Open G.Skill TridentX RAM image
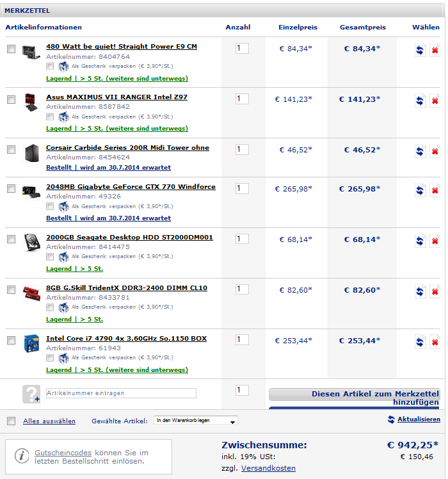Screen dimensions: 448x479 (31, 293)
